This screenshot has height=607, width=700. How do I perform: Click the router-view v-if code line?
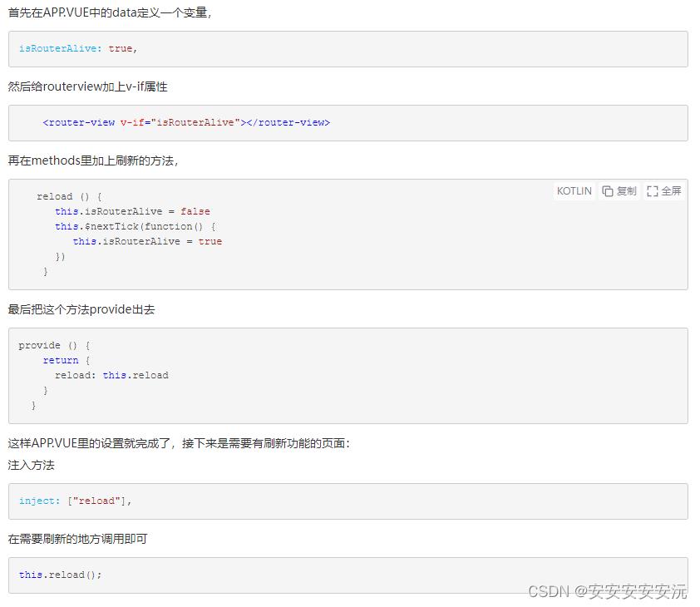point(186,122)
